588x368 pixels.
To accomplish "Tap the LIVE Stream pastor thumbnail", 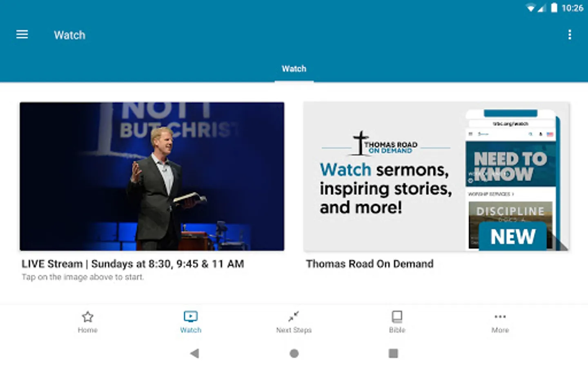I will click(152, 176).
